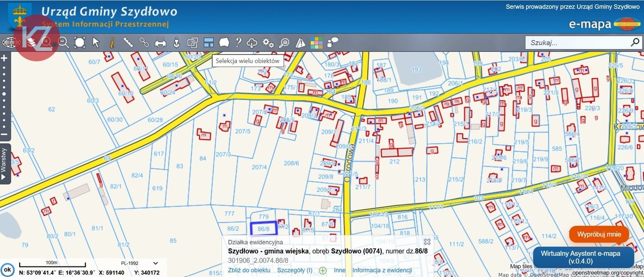Submit search with magnifier icon
Screen dimensions: 644x277
coord(635,43)
